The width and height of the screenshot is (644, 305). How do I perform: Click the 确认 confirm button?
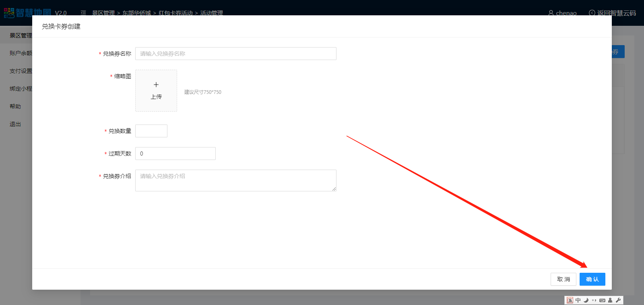point(592,279)
